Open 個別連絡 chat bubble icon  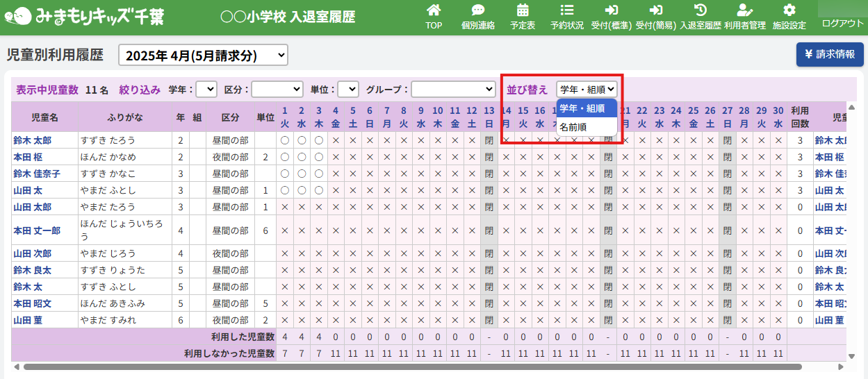coord(477,11)
